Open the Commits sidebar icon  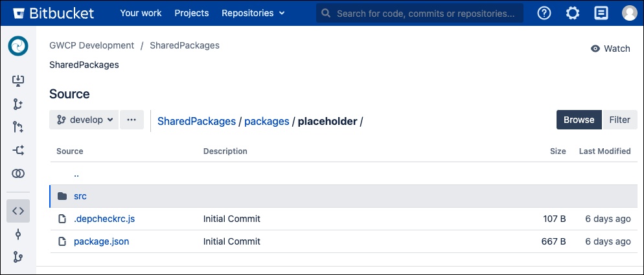pyautogui.click(x=18, y=234)
